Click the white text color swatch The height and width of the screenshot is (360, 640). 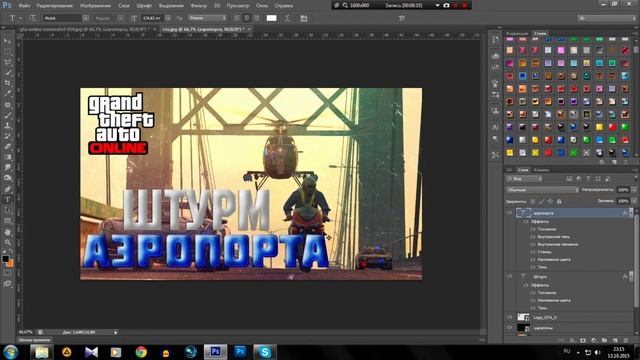point(271,18)
